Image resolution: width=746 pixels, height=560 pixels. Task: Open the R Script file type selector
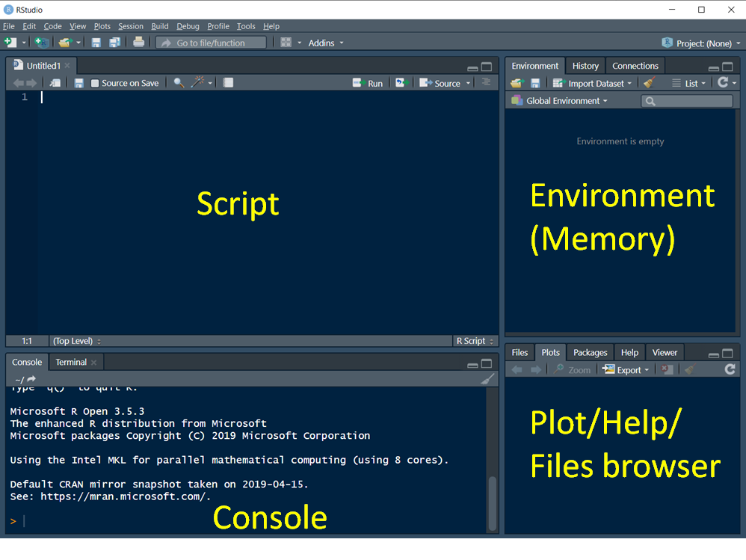(475, 341)
